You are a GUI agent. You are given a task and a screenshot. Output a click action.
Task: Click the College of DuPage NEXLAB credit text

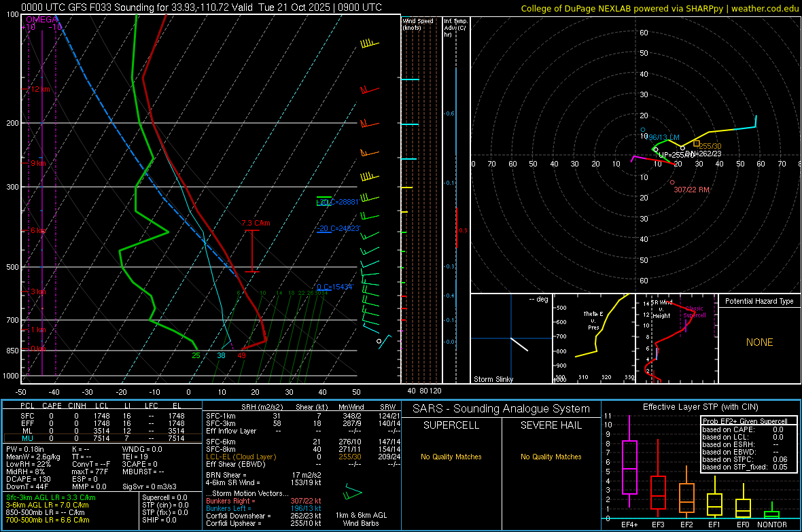pyautogui.click(x=660, y=8)
